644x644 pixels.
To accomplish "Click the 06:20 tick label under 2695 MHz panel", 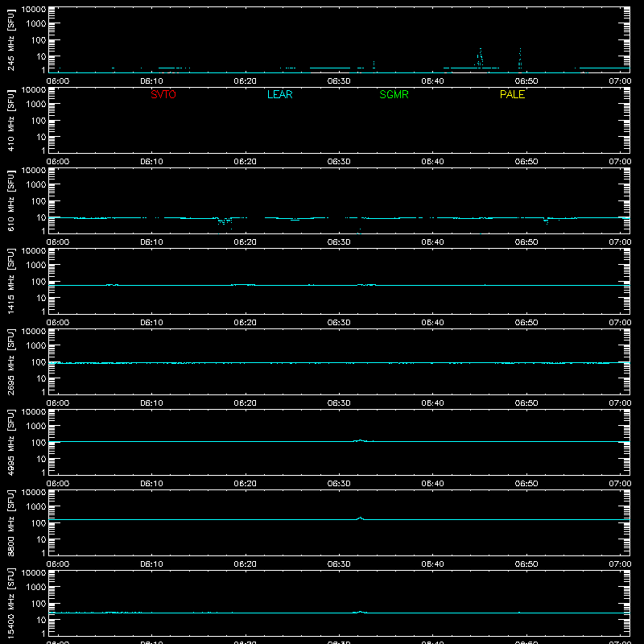I will [x=246, y=403].
